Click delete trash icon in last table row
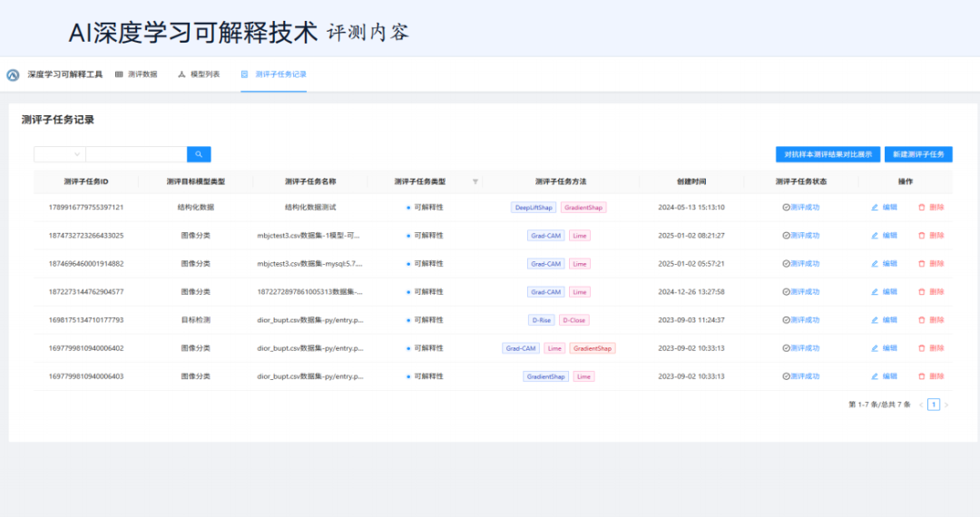This screenshot has height=517, width=980. 921,376
